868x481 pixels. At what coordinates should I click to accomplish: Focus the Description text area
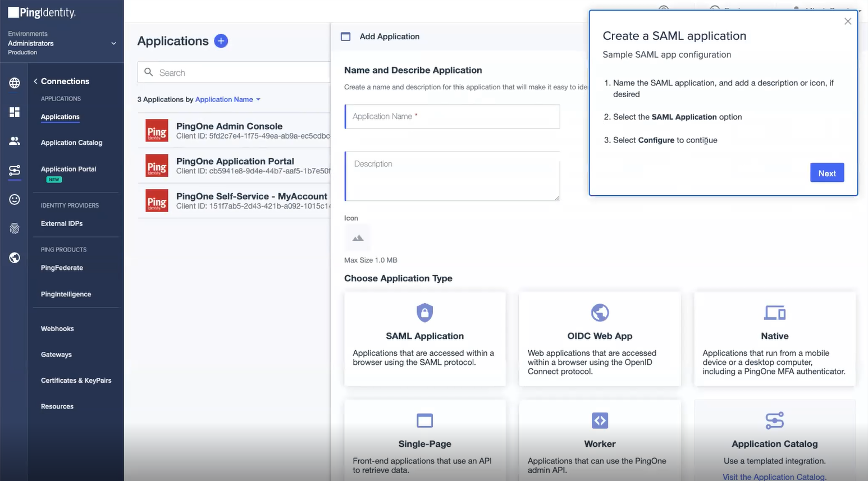(453, 176)
